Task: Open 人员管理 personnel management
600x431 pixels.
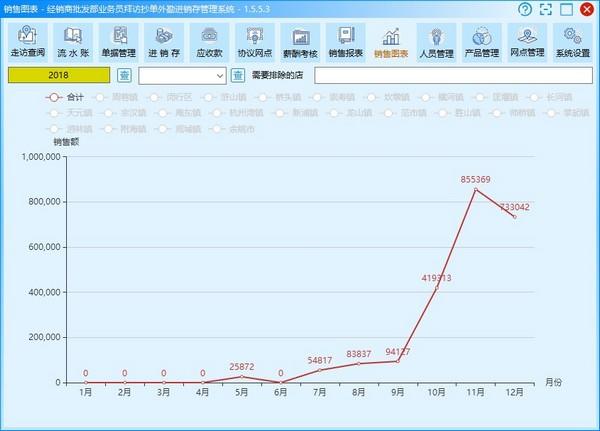Action: coord(436,41)
